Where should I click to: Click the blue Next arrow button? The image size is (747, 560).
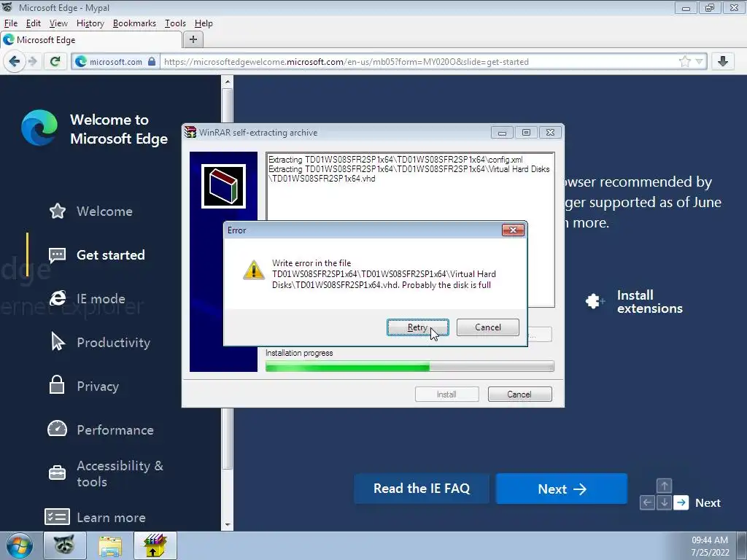pos(562,489)
